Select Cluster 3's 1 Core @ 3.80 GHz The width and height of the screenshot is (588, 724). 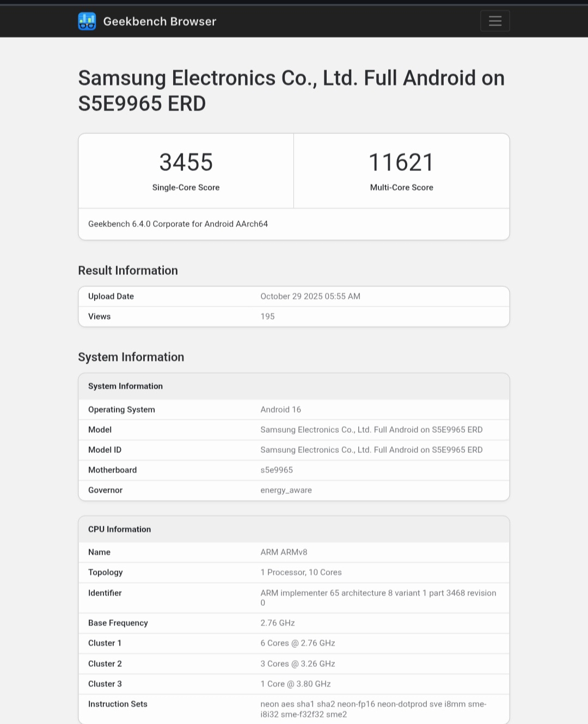296,684
